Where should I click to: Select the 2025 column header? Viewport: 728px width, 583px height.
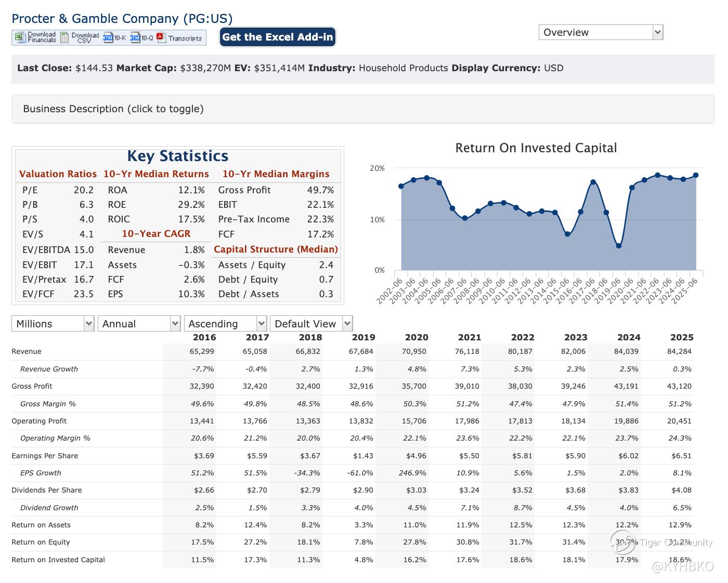681,337
